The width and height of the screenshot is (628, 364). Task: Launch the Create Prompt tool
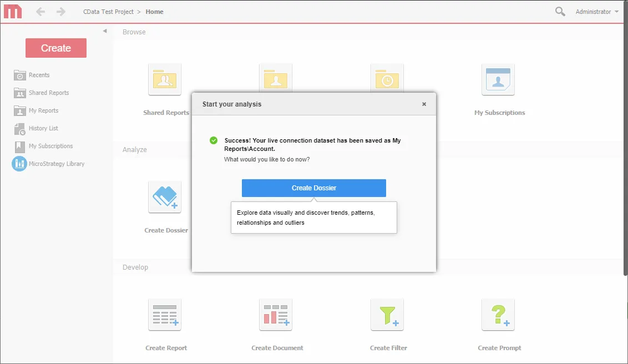[498, 315]
